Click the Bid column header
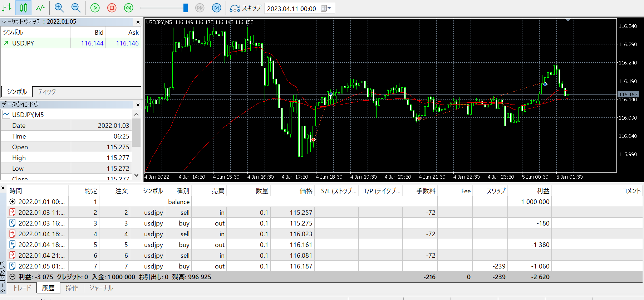Viewport: 644px width, 300px height. pyautogui.click(x=99, y=33)
